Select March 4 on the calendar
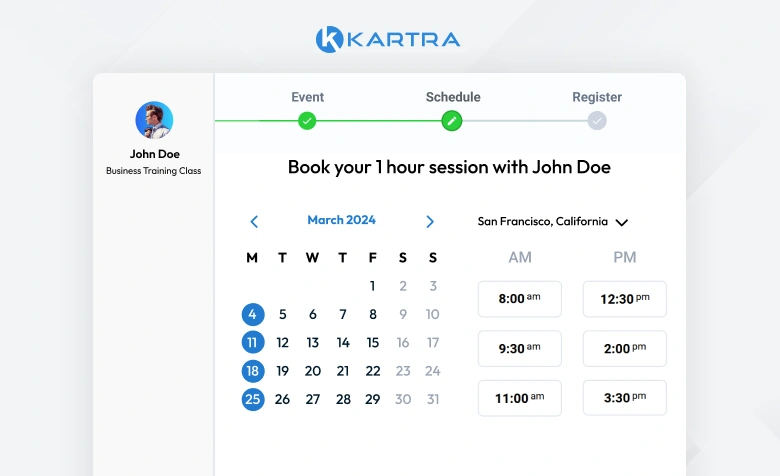Image resolution: width=780 pixels, height=476 pixels. point(253,314)
